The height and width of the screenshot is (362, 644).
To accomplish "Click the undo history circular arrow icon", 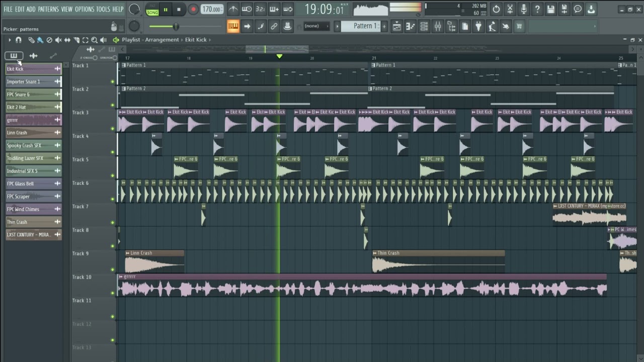I will 497,9.
